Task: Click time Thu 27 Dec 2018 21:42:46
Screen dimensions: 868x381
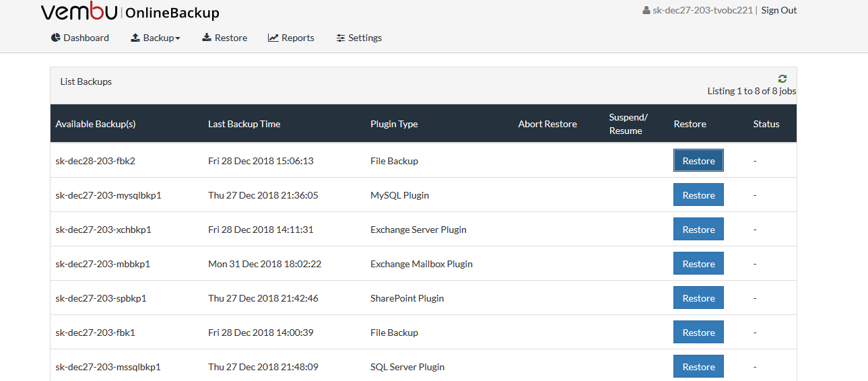Action: [x=263, y=298]
